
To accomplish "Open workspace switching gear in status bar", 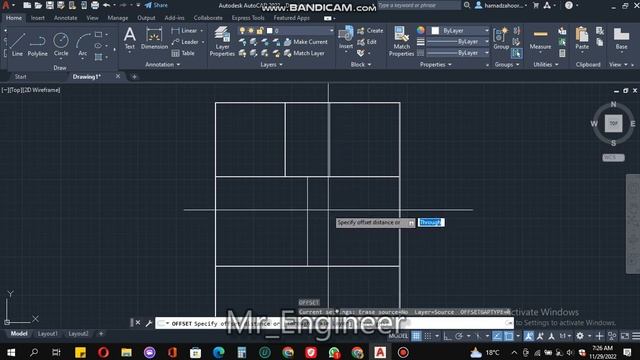I will tap(580, 336).
